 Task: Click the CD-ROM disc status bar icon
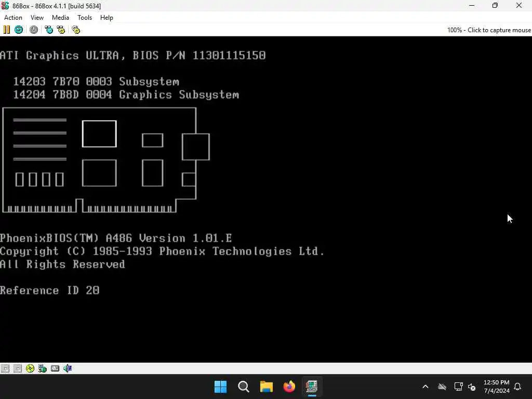coord(30,368)
